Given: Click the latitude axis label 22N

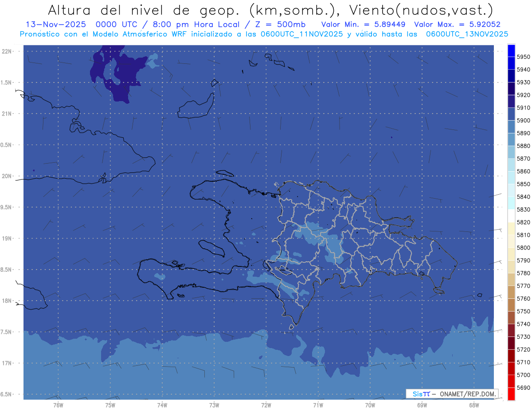Looking at the screenshot, I should [x=7, y=51].
